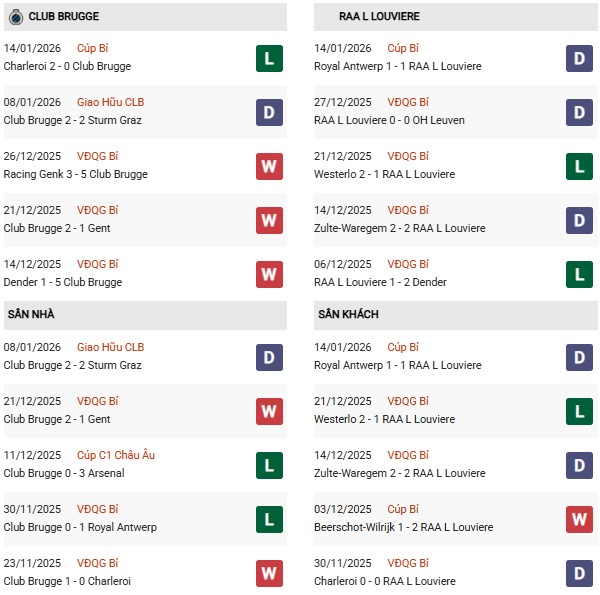Click the L badge for RAA L Louviere 1-2 Dender
The image size is (600, 595).
[579, 274]
